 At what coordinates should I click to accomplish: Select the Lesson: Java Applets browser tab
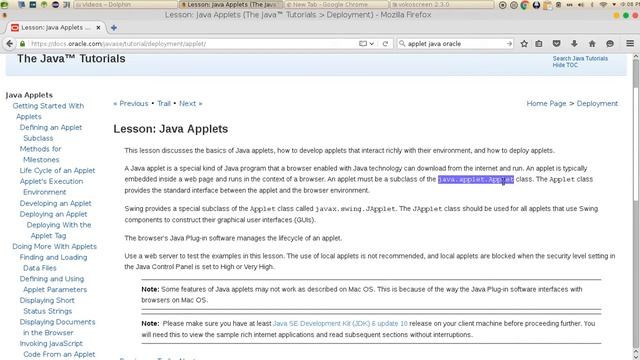pyautogui.click(x=56, y=28)
